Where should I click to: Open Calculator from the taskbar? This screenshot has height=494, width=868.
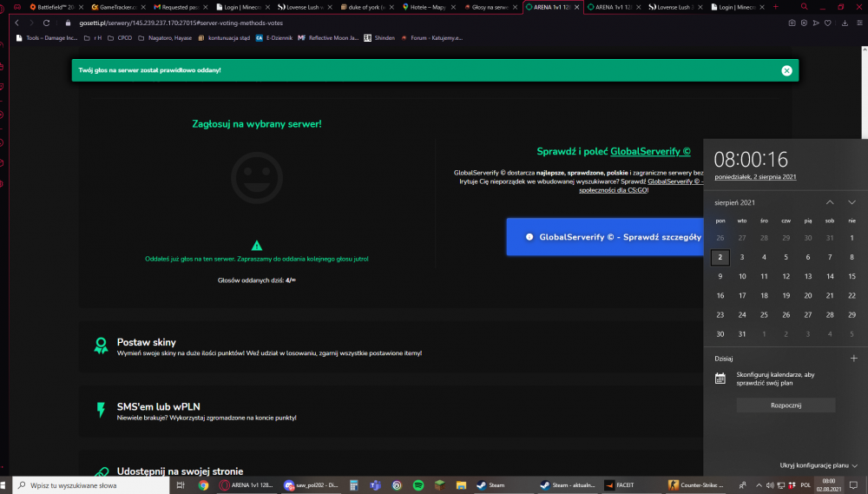click(354, 485)
